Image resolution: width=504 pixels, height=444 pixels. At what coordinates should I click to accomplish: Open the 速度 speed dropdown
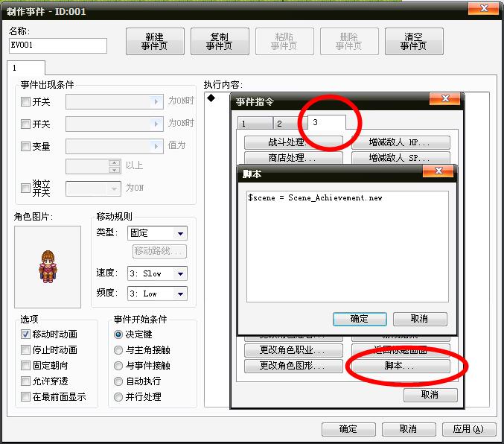tap(180, 274)
